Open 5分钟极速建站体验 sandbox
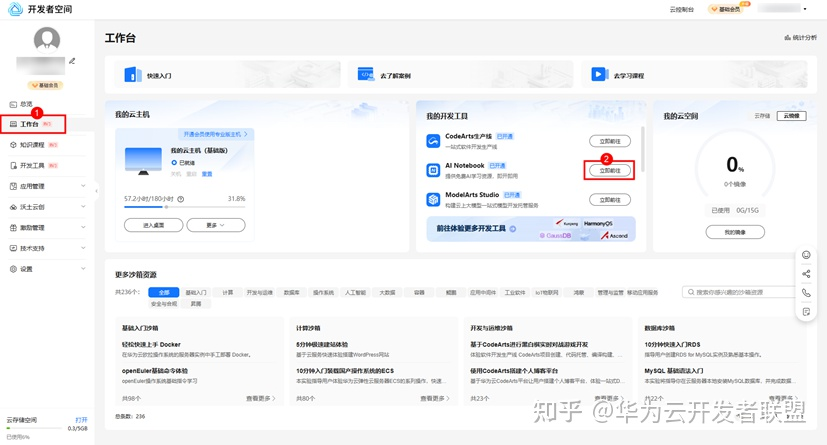The width and height of the screenshot is (827, 445). 322,344
